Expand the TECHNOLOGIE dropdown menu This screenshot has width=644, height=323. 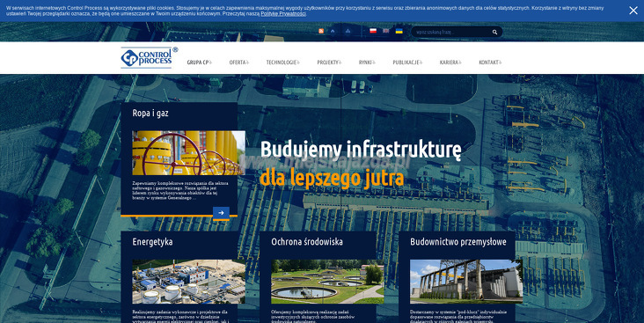pos(283,62)
